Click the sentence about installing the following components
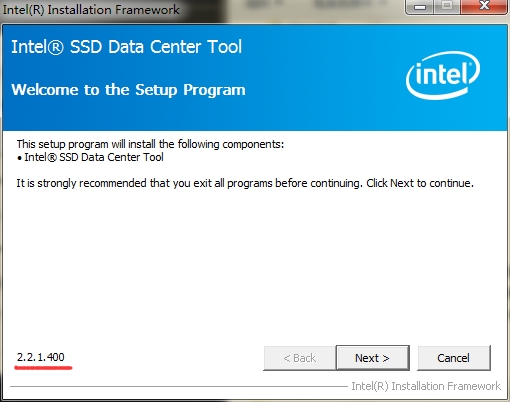Viewport: 510px width, 402px height. point(150,144)
